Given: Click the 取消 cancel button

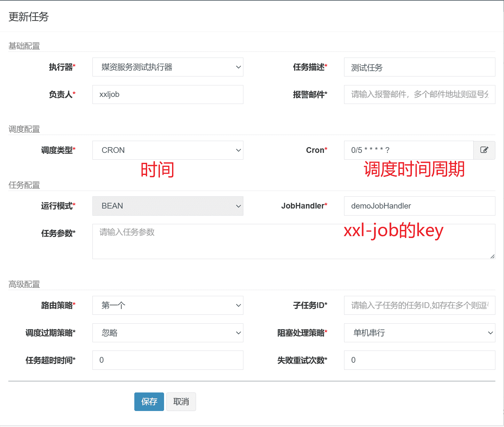Looking at the screenshot, I should [x=181, y=402].
